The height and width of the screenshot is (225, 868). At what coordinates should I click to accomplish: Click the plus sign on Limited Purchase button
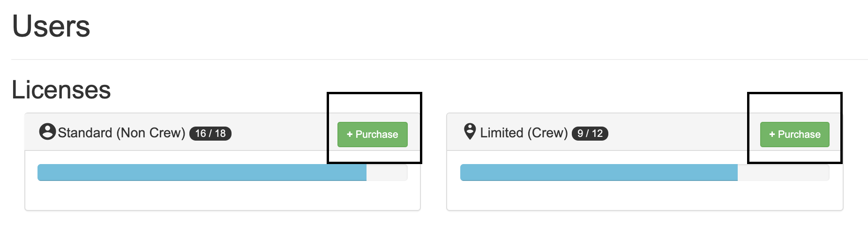point(772,135)
